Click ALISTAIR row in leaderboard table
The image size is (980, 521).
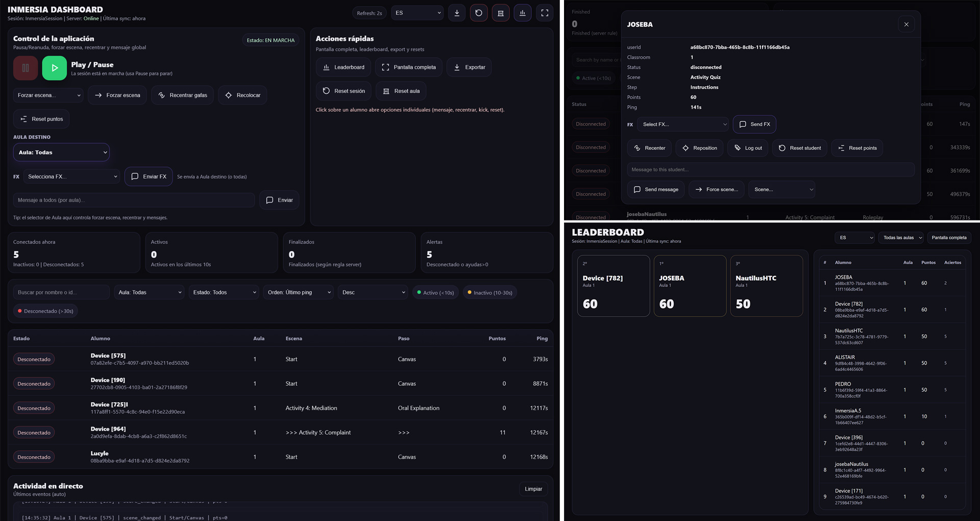(x=892, y=363)
